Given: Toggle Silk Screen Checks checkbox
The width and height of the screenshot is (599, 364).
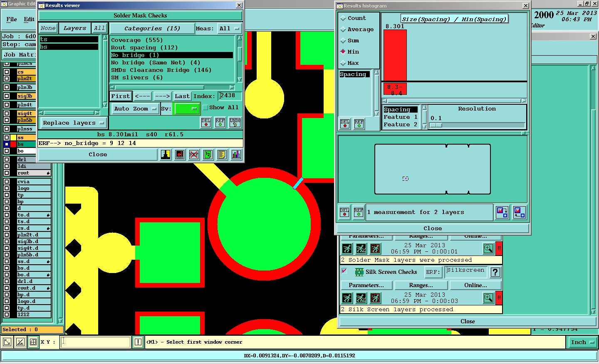Looking at the screenshot, I should coord(344,271).
